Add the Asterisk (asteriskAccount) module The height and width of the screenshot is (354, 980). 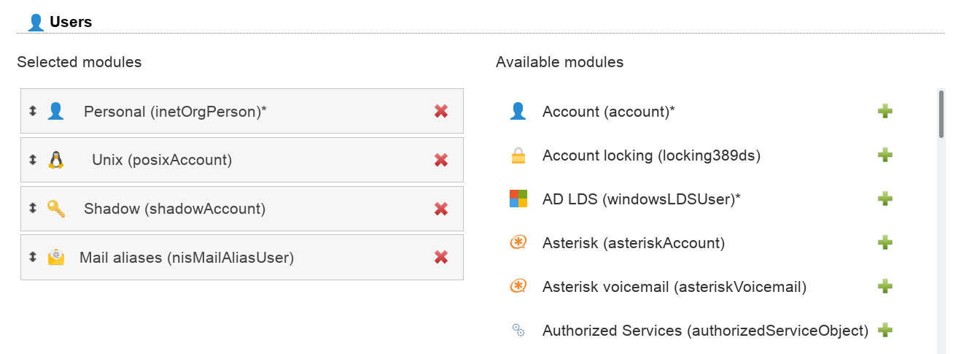(884, 242)
